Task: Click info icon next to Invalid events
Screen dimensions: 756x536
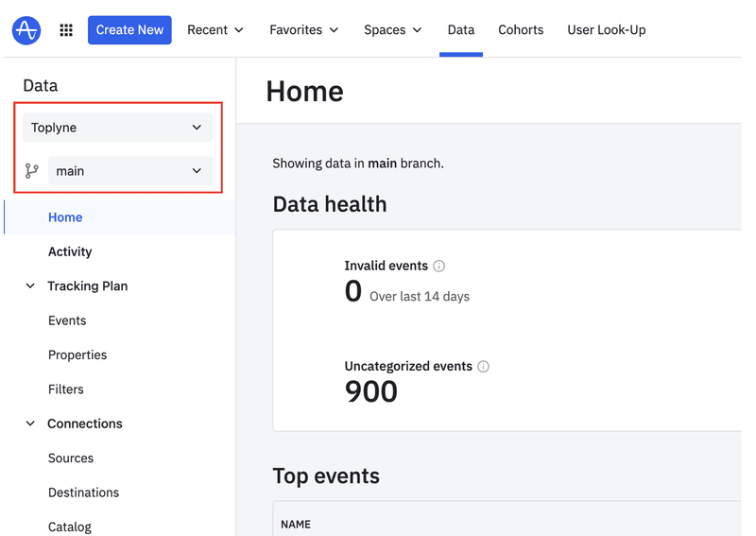Action: coord(438,267)
